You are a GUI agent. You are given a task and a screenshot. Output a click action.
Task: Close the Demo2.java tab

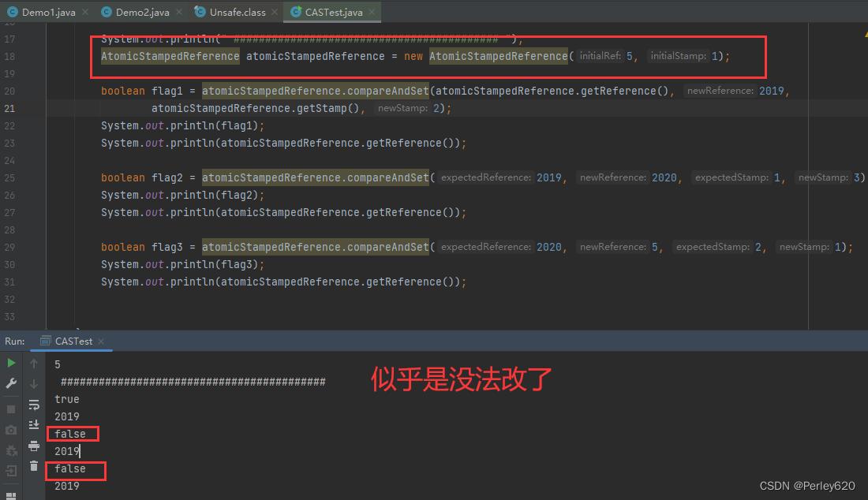pos(179,12)
